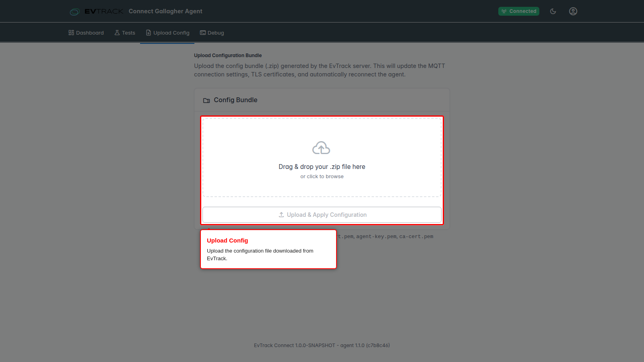Click the EvTrack Connect version footer text

coord(322,345)
